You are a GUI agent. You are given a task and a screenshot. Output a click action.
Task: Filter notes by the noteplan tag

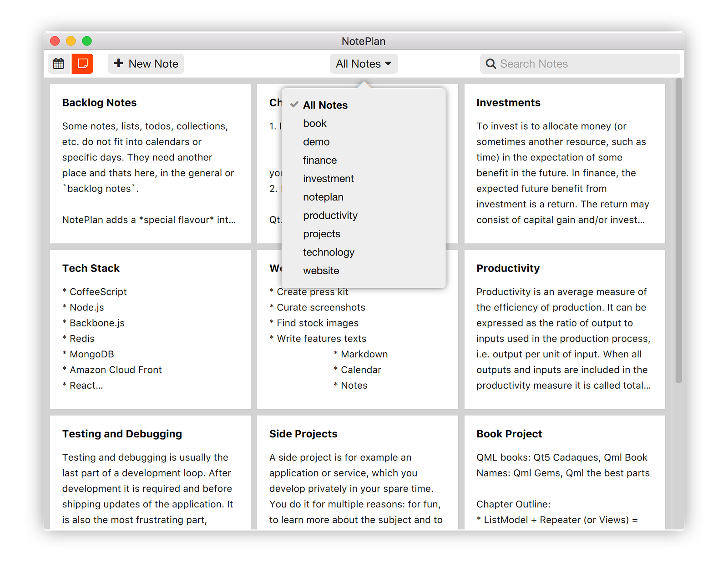point(364,197)
